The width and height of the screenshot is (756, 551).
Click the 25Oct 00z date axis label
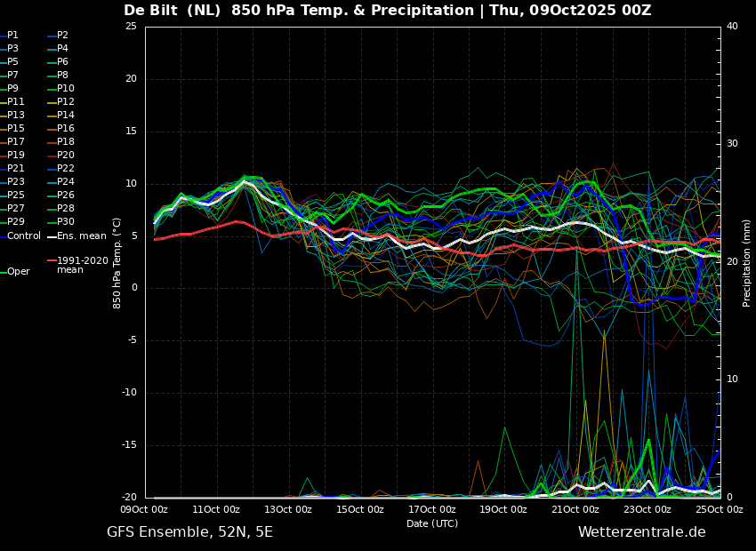(720, 509)
